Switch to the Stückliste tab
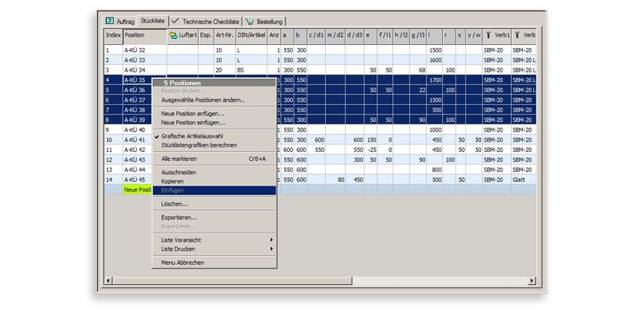The height and width of the screenshot is (312, 644). click(152, 21)
